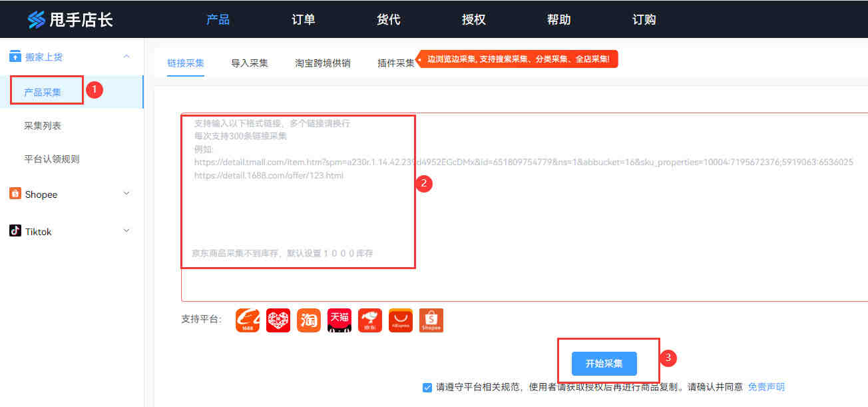Screen dimensions: 868x407
Task: Click the Tiktok icon in sidebar
Action: tap(15, 230)
